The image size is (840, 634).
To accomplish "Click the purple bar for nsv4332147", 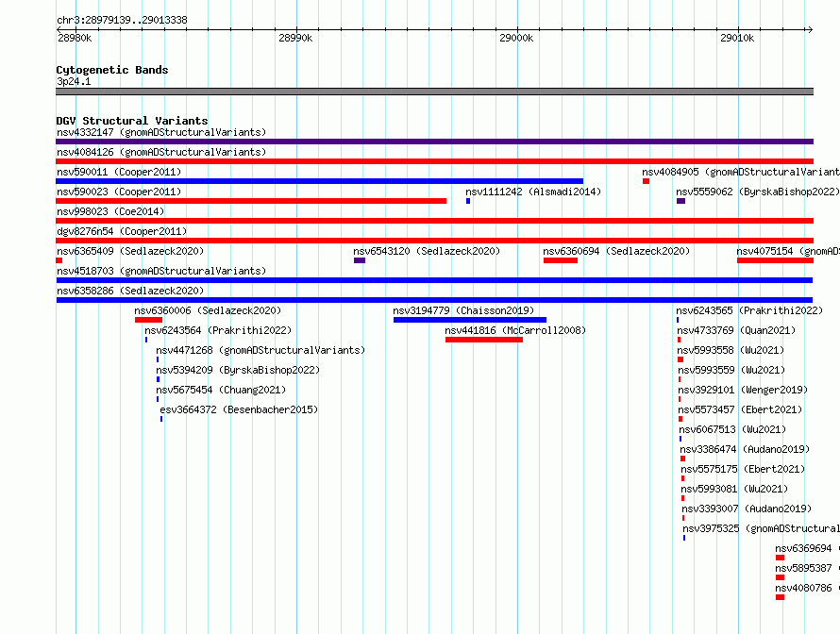I will click(x=434, y=142).
